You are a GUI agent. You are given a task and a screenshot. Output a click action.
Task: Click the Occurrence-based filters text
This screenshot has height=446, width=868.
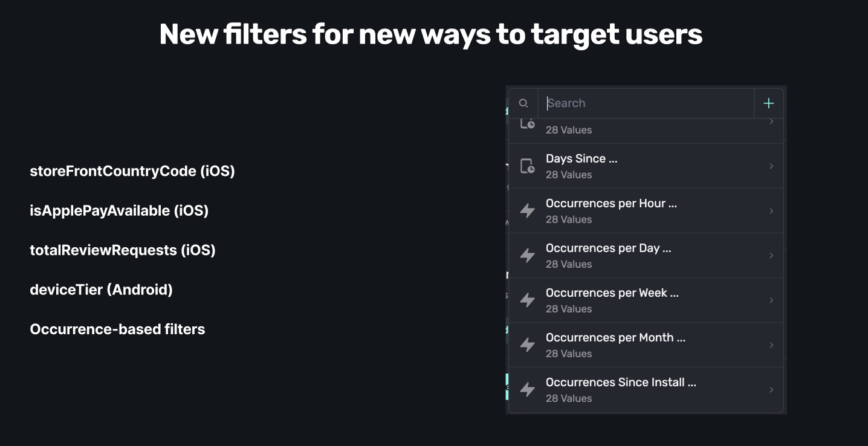(x=117, y=329)
